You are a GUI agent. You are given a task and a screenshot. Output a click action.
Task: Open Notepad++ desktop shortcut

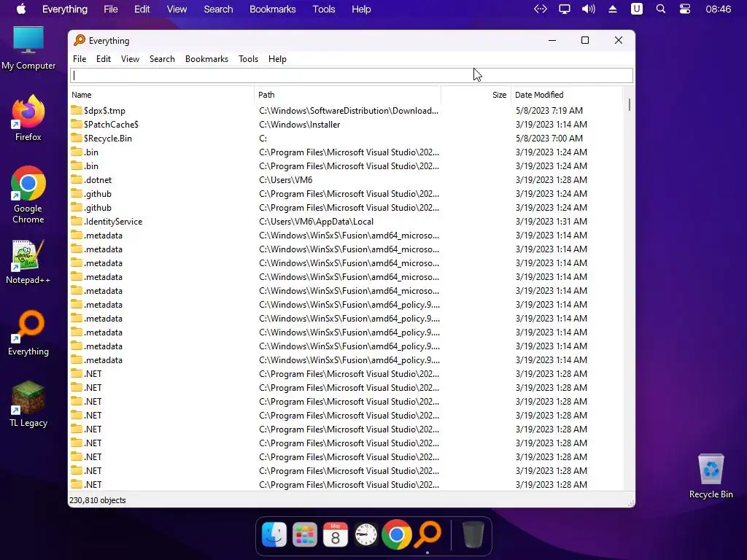[x=28, y=262]
